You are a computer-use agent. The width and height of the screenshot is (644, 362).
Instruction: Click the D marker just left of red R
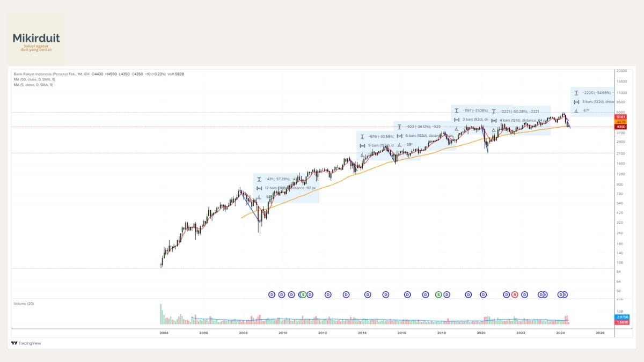tap(506, 294)
